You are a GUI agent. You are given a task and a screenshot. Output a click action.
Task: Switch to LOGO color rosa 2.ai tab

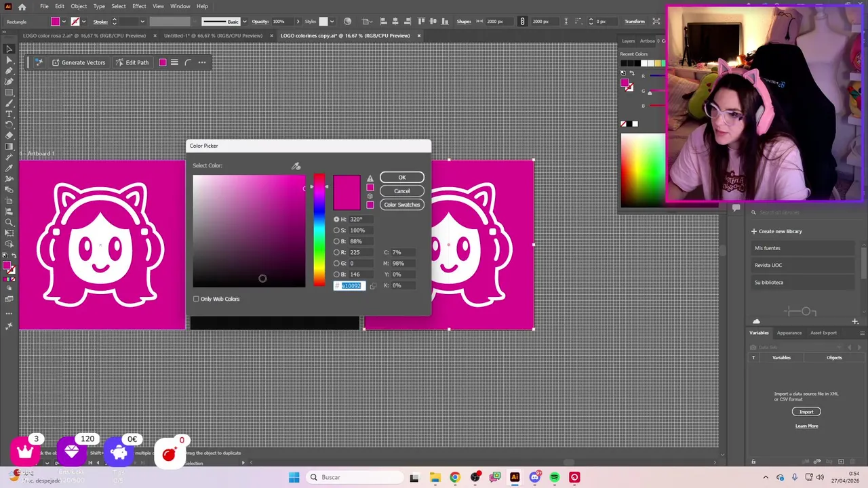coord(84,35)
